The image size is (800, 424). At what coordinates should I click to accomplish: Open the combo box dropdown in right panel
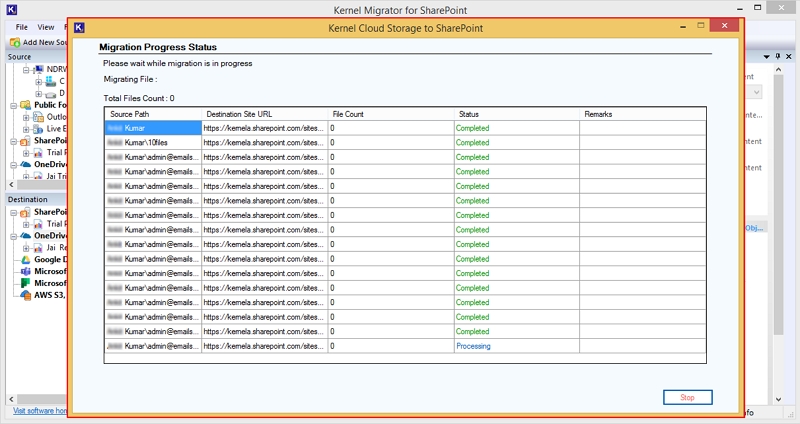757,92
